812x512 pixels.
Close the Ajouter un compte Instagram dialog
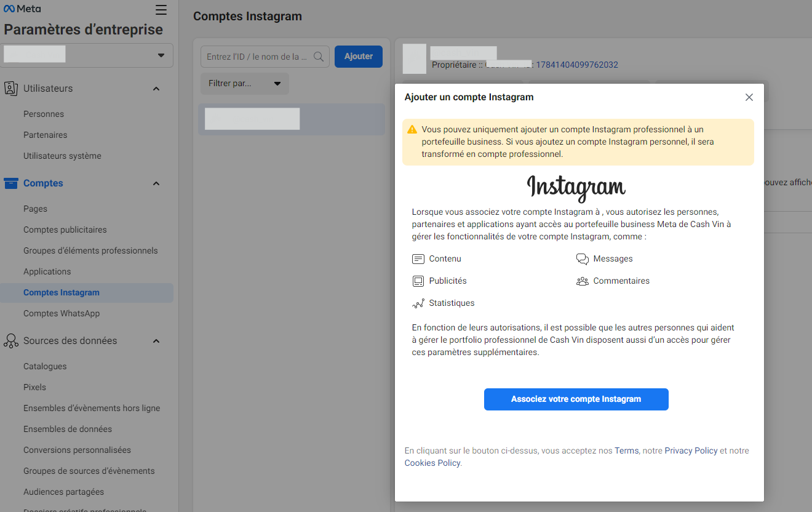tap(749, 97)
